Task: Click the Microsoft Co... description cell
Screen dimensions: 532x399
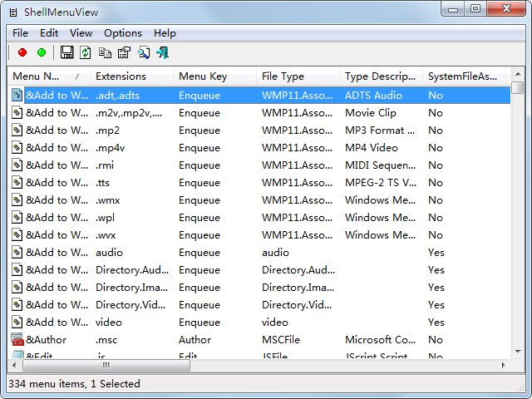Action: [380, 340]
